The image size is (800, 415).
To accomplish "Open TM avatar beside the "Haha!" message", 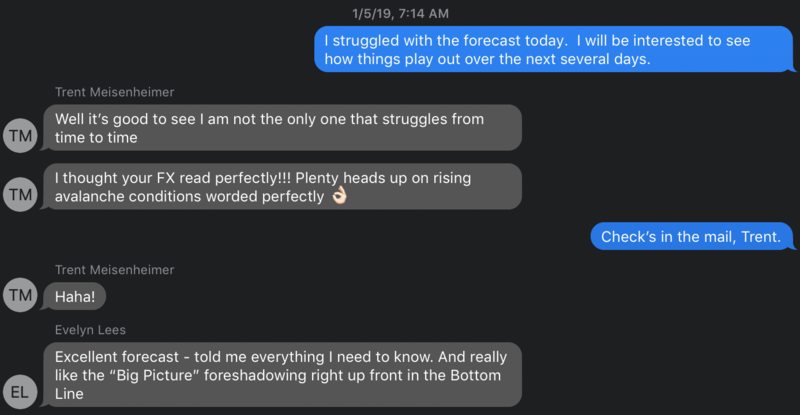I will coord(20,295).
